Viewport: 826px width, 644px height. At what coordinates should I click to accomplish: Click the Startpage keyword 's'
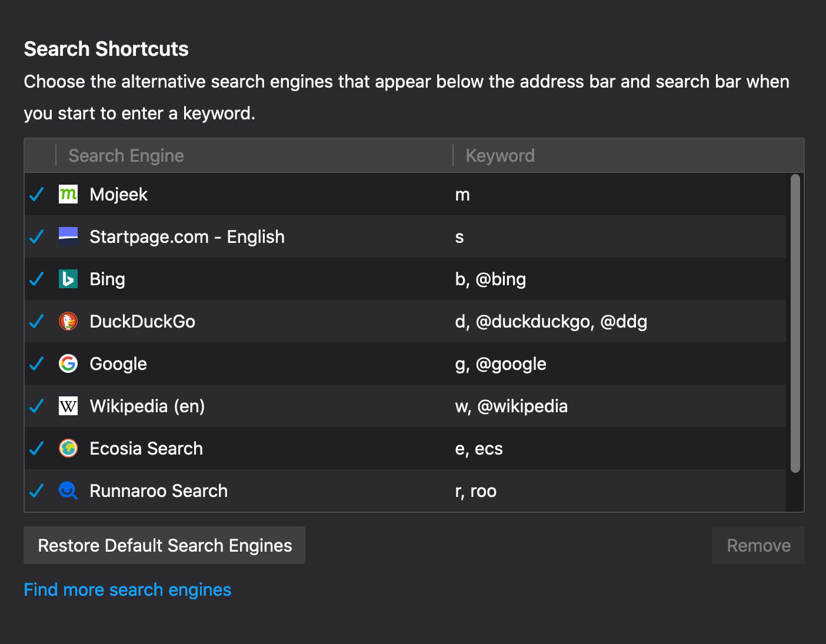point(459,237)
